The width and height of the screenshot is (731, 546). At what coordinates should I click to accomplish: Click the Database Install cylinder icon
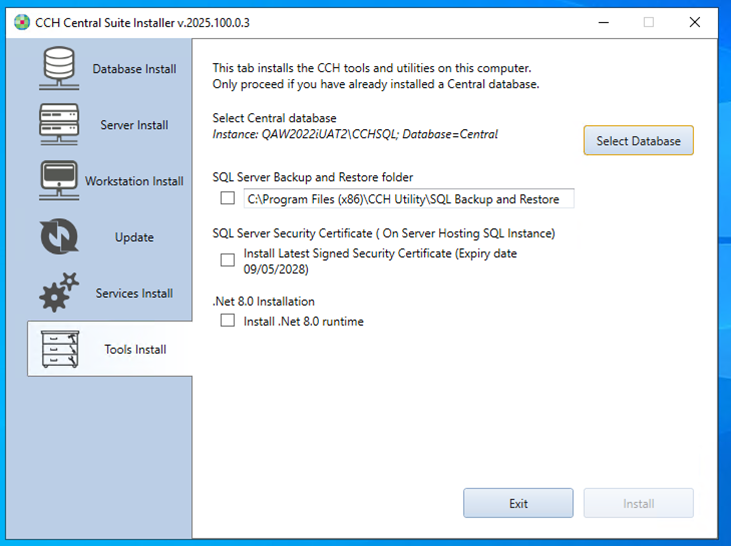coord(59,68)
